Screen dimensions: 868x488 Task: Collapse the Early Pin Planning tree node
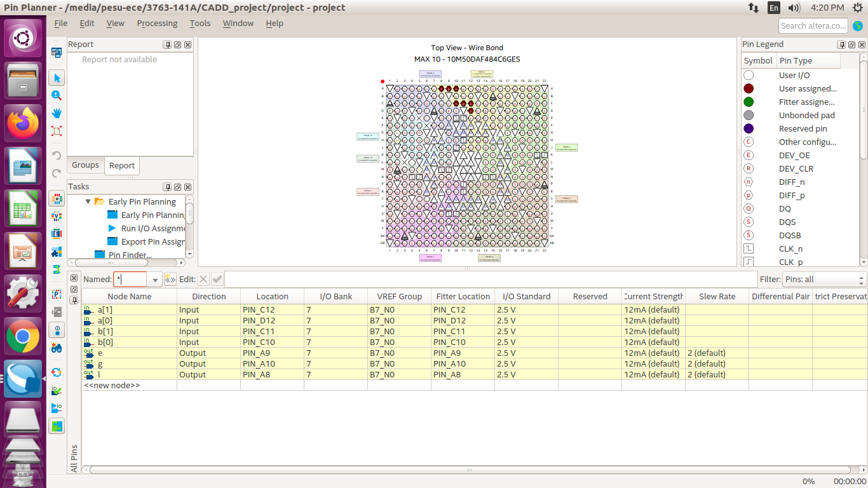[88, 201]
